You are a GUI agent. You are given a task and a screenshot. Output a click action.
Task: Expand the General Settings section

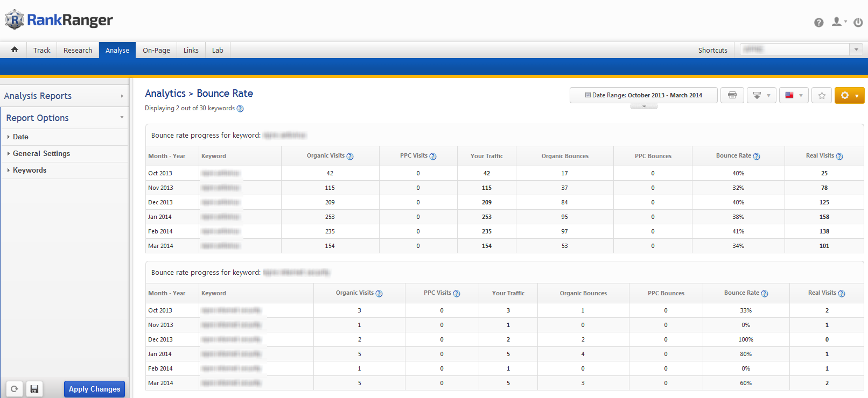pyautogui.click(x=41, y=154)
